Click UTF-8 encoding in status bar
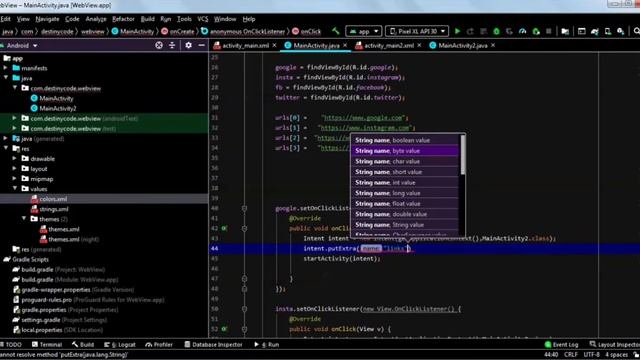This screenshot has height=360, width=640. point(591,354)
